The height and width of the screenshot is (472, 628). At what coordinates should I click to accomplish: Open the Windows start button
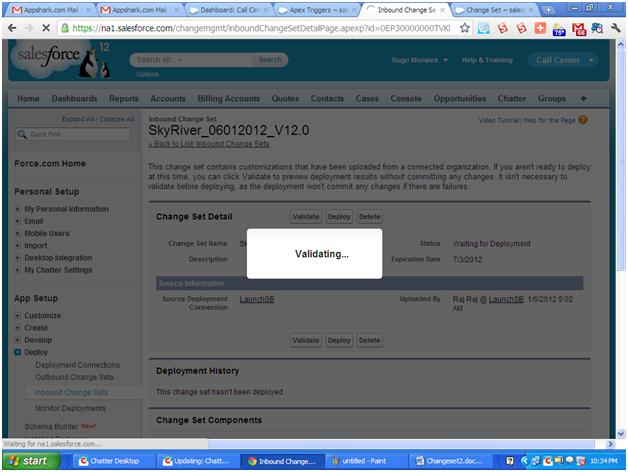[x=31, y=461]
